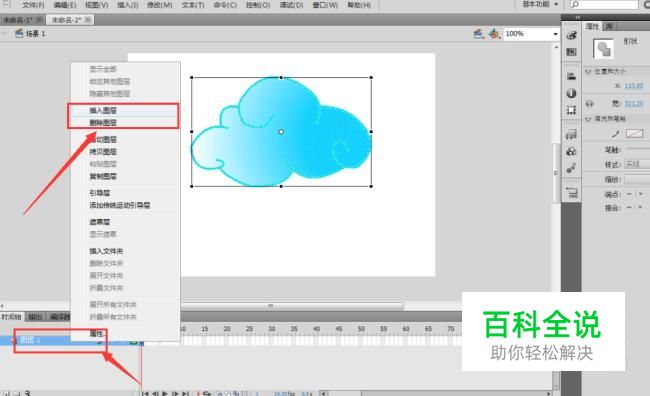The width and height of the screenshot is (650, 396).
Task: Choose 属性 at the context menu bottom
Action: click(x=125, y=334)
